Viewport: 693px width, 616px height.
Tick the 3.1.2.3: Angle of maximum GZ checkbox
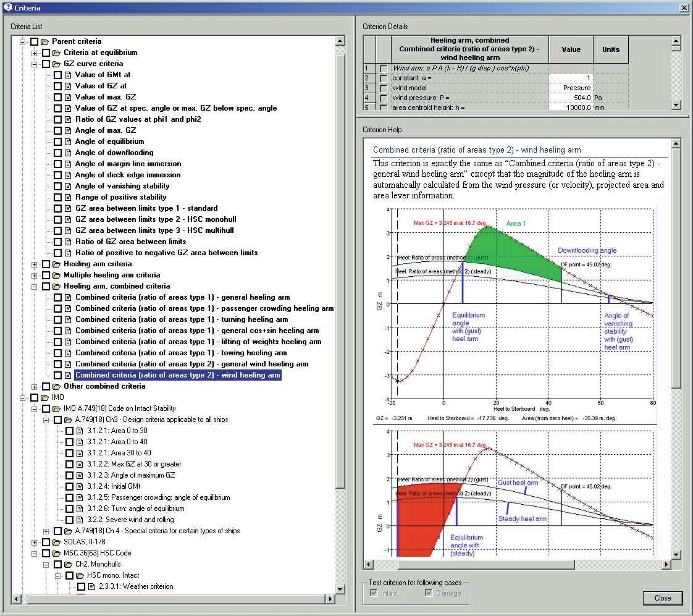coord(69,475)
